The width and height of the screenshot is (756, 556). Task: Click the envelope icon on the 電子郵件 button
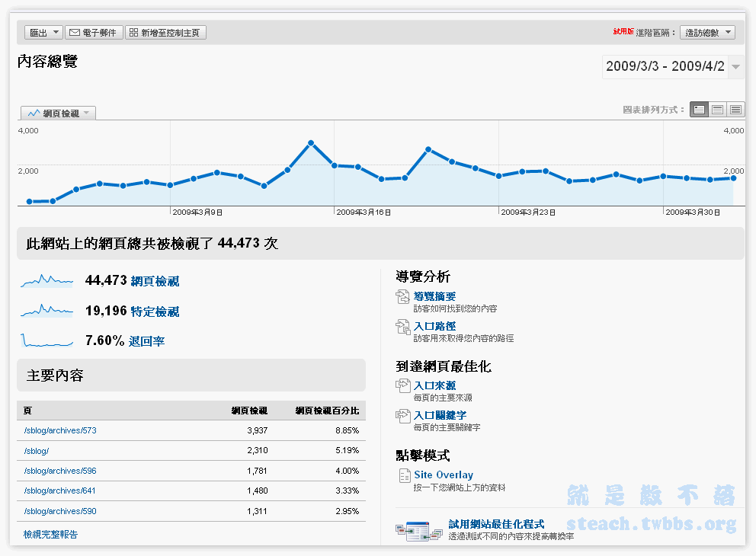pyautogui.click(x=75, y=33)
